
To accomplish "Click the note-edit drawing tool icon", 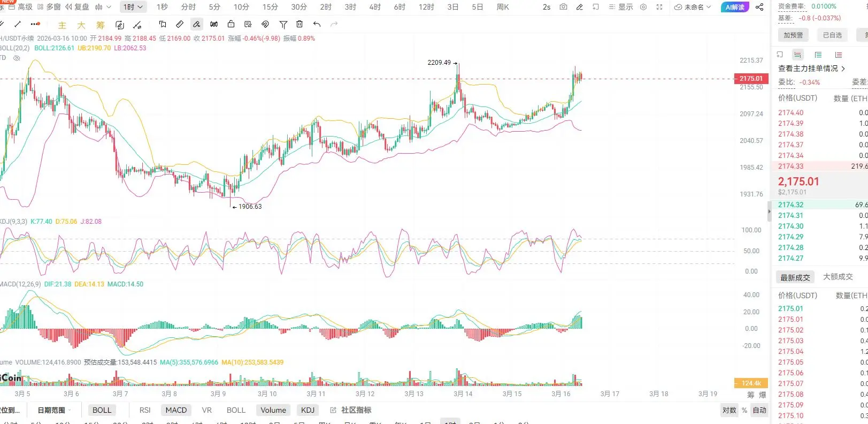I will (x=248, y=24).
